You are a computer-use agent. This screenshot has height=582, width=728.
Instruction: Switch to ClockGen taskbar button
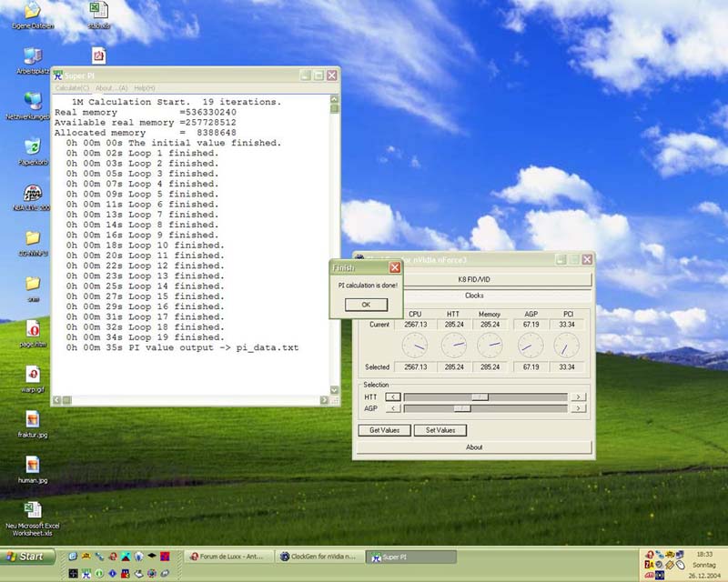[320, 557]
